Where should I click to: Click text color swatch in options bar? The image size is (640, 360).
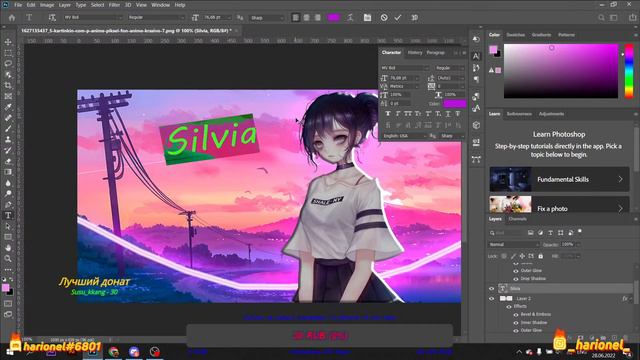[333, 18]
